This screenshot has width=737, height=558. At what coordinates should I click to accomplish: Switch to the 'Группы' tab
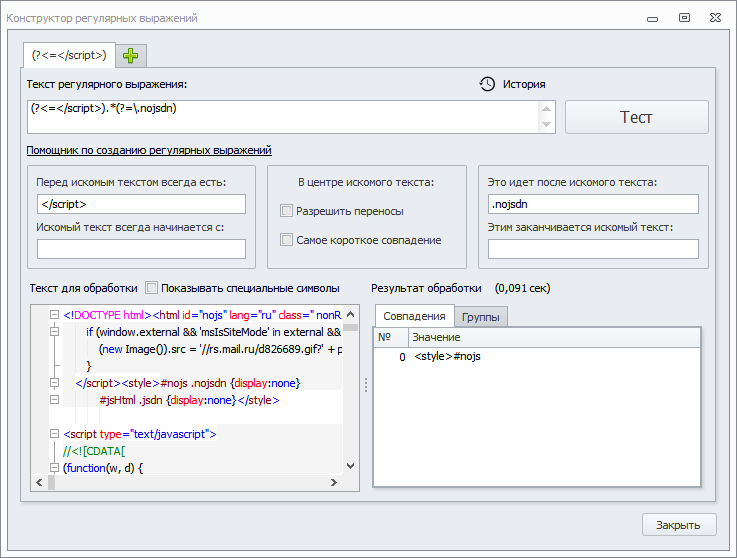click(482, 317)
